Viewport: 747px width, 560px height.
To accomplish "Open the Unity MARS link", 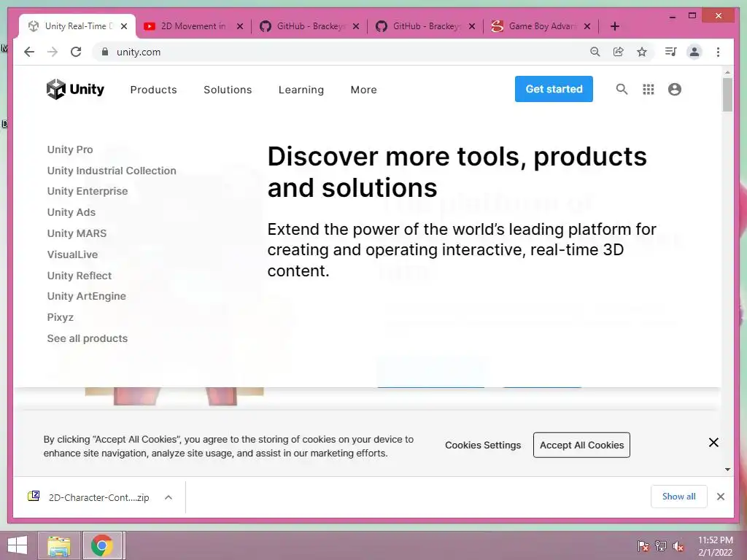I will [x=77, y=233].
